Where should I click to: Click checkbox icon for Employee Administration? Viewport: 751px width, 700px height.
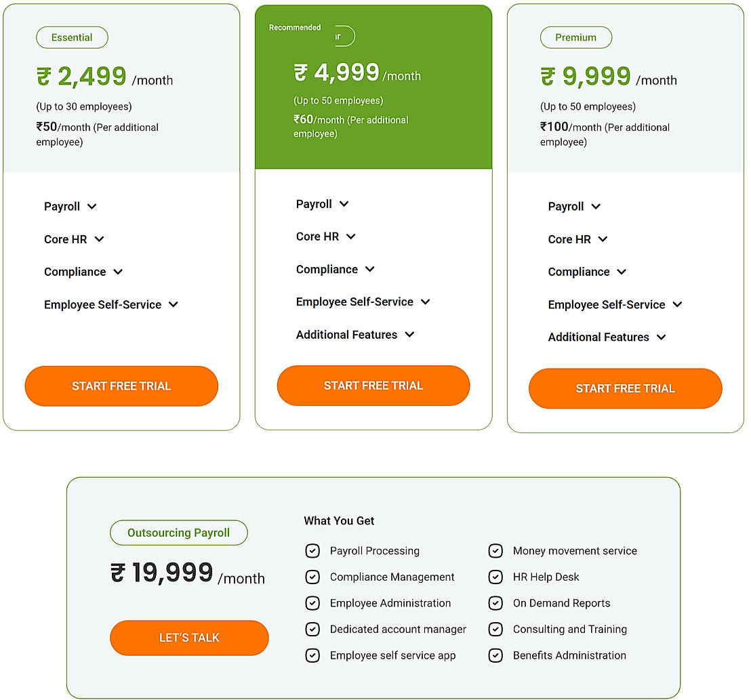coord(312,603)
